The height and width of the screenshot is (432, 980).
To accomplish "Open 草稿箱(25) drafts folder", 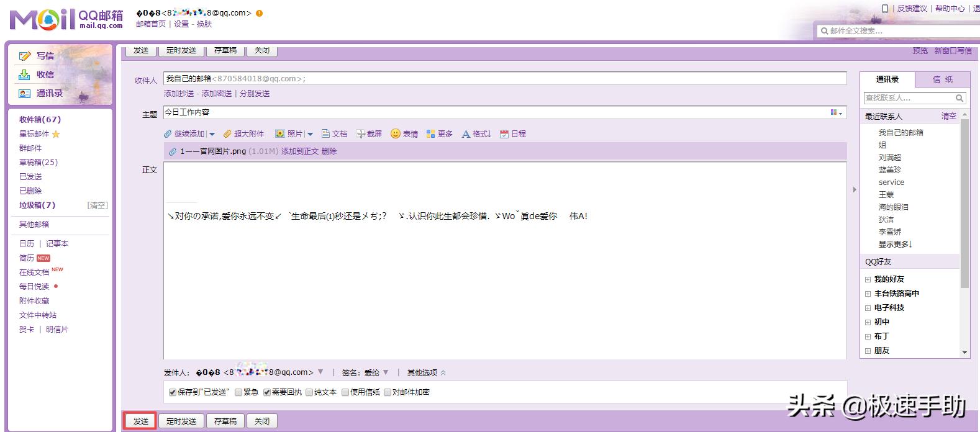I will point(39,163).
